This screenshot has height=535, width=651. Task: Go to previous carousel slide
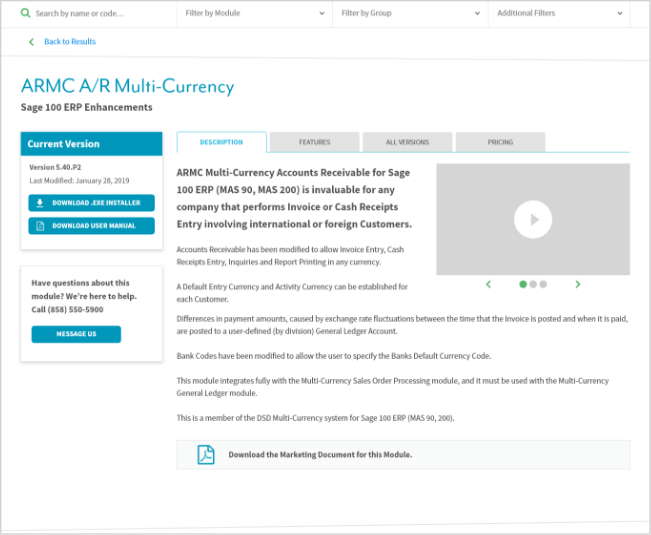(x=489, y=284)
